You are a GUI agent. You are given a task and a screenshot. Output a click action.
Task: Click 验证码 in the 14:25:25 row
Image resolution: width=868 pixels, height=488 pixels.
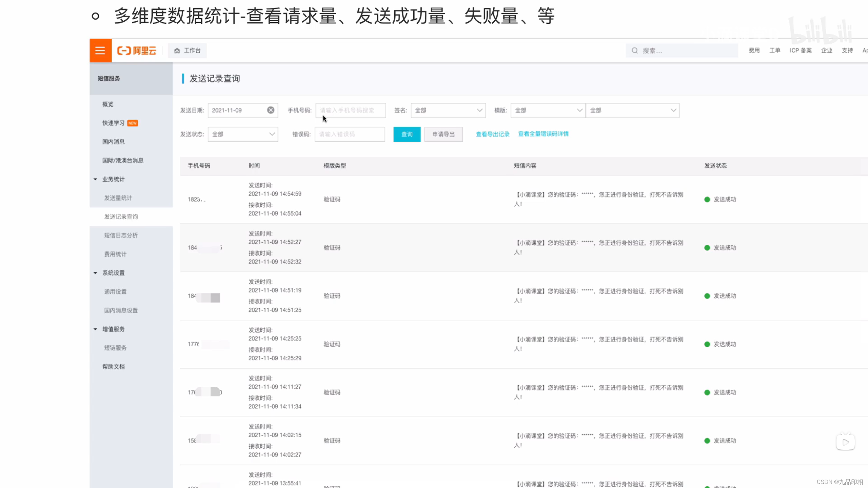pos(332,344)
